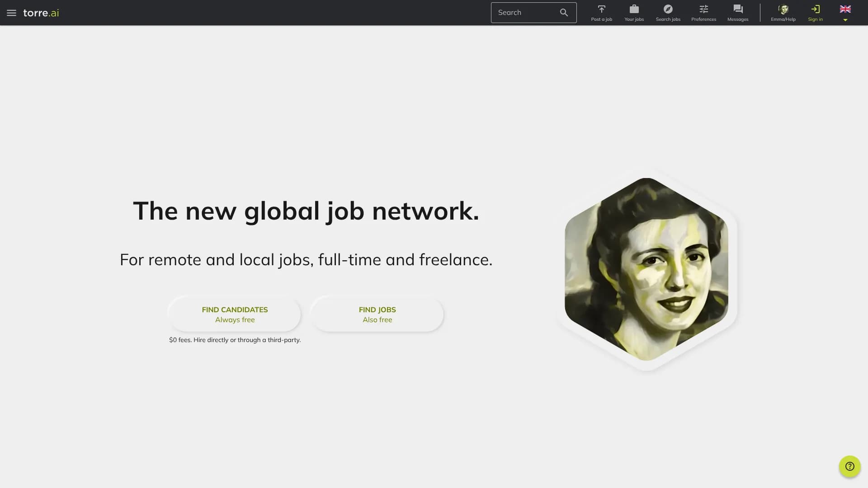Expand the language dropdown arrow
Screen dimensions: 868x488
(845, 20)
